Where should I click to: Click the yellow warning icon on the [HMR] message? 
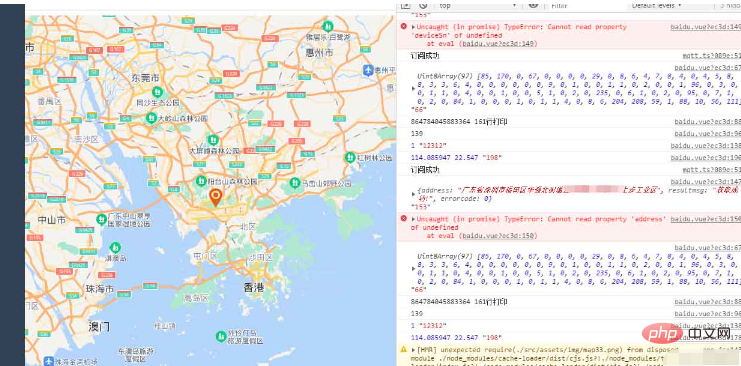pos(404,349)
